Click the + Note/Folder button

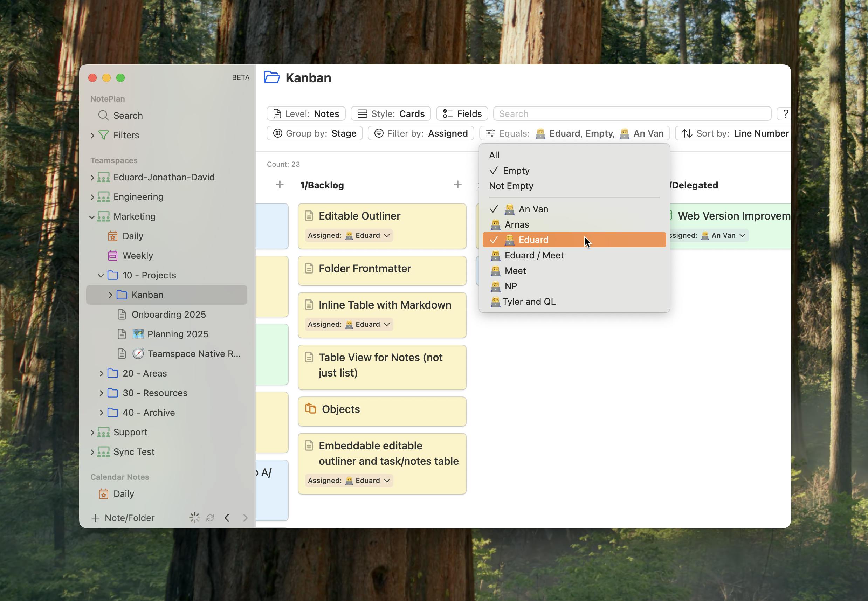tap(123, 518)
